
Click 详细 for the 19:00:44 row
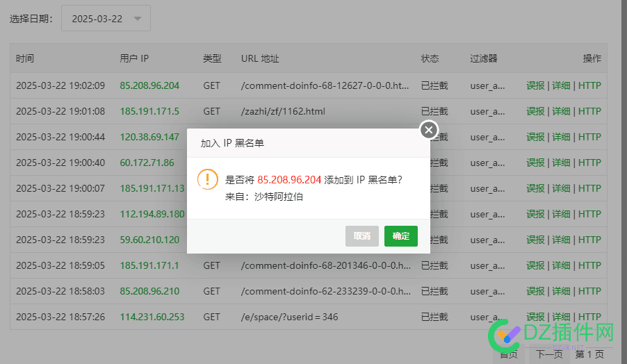(x=561, y=137)
